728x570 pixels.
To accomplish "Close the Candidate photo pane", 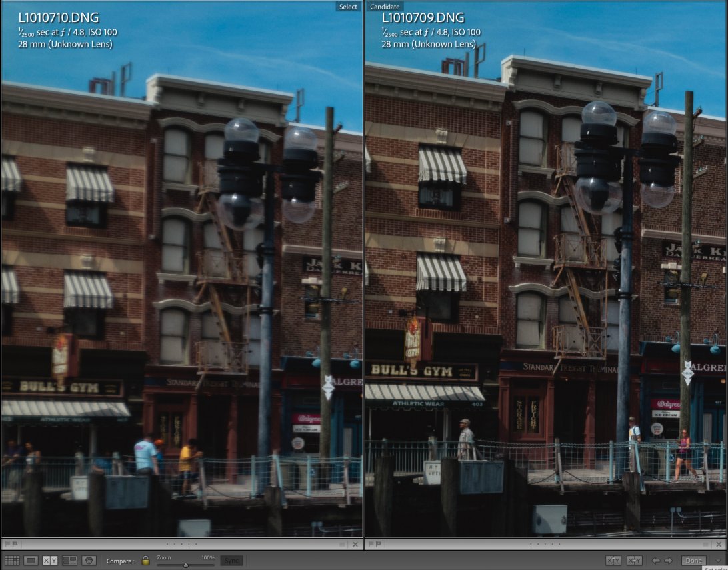I will point(719,545).
